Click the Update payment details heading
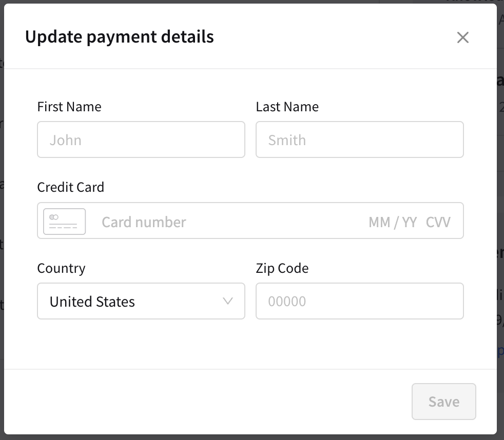Screen dimensions: 504x440 (x=120, y=36)
